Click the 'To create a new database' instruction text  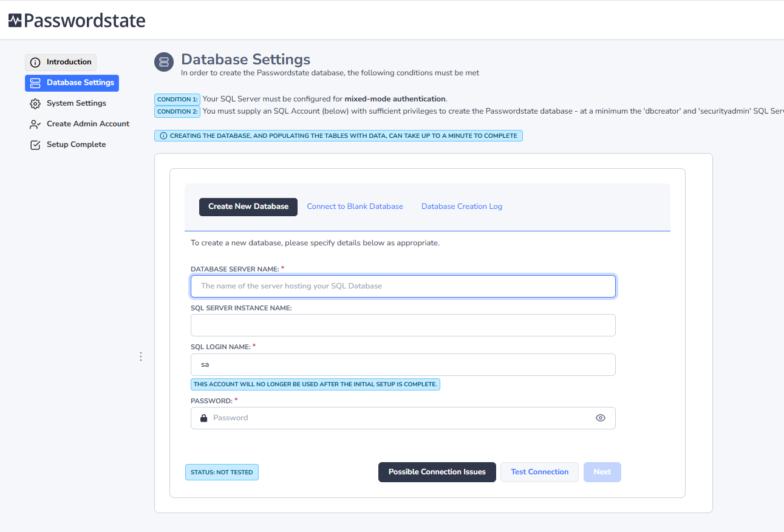315,243
